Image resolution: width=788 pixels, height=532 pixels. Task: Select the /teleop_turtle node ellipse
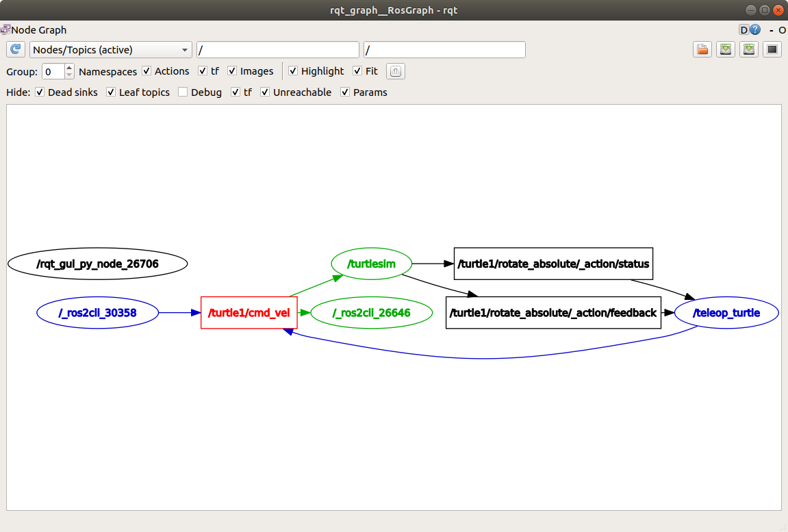(726, 313)
